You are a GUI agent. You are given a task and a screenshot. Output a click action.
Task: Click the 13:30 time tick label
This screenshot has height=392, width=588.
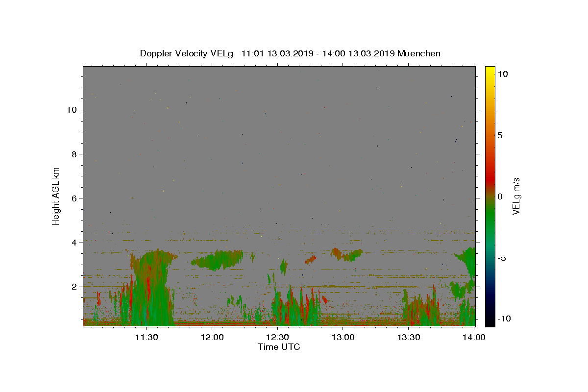(x=409, y=337)
